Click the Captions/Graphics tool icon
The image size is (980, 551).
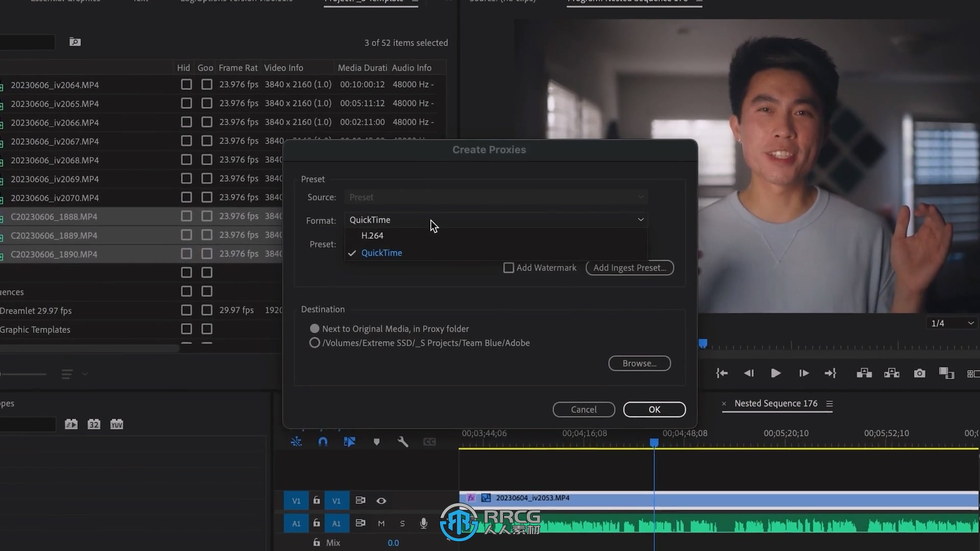429,441
